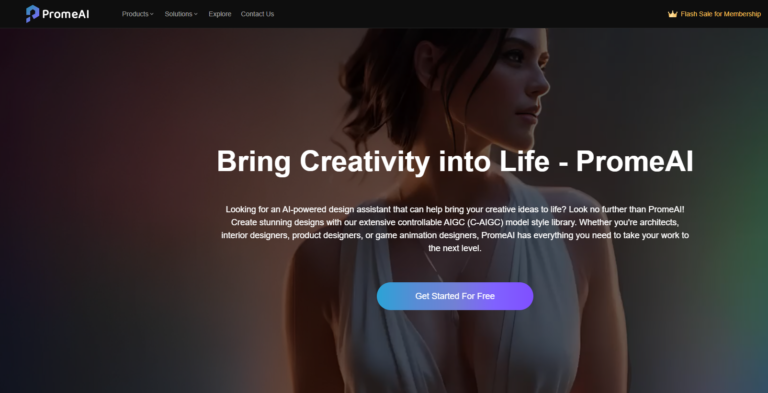Click the Bring Creativity into Life headline
The height and width of the screenshot is (393, 768).
[455, 161]
